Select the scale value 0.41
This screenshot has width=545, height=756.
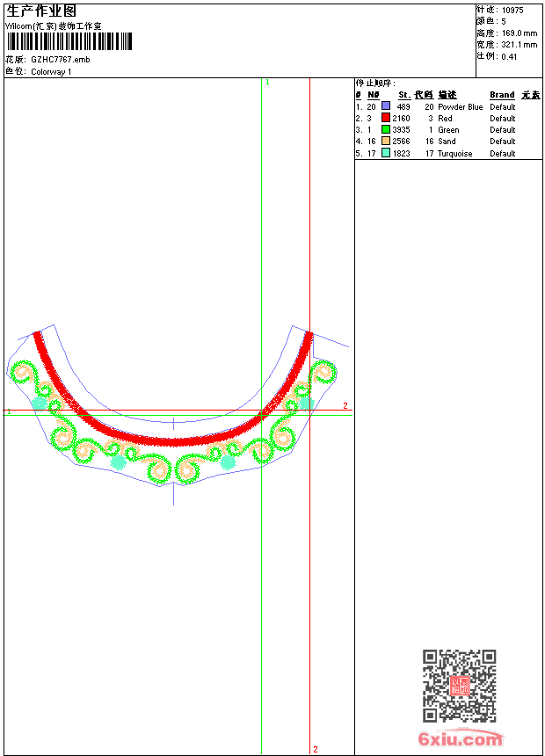(x=509, y=57)
